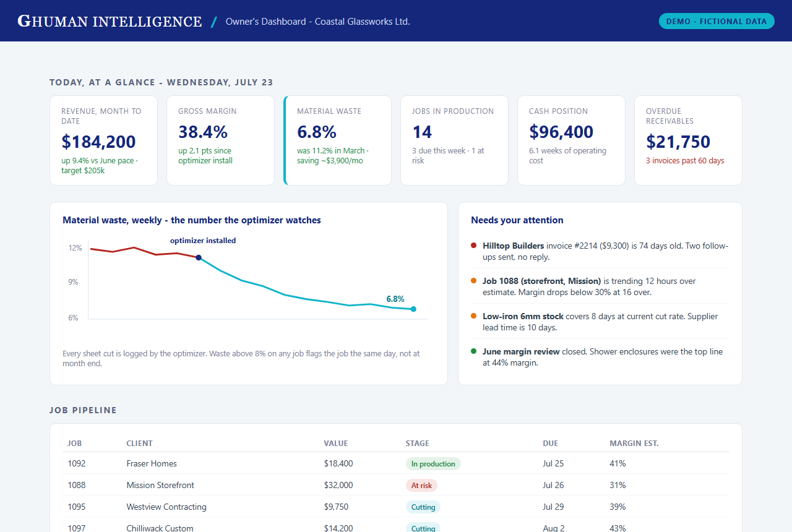Image resolution: width=792 pixels, height=532 pixels.
Task: Select the Owner's Dashboard - Coastal Glassworks subtitle
Action: click(317, 22)
